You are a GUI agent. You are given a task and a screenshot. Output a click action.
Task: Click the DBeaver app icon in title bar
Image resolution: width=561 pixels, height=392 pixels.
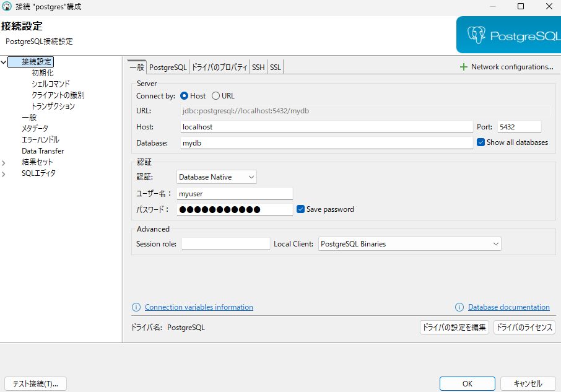(6, 7)
